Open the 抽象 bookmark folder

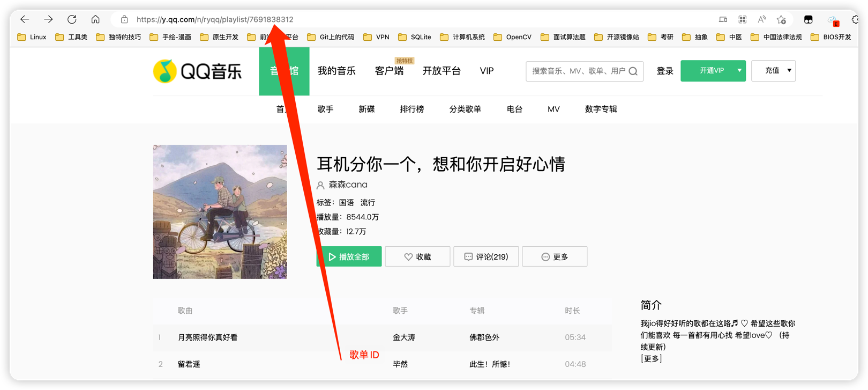pyautogui.click(x=694, y=37)
